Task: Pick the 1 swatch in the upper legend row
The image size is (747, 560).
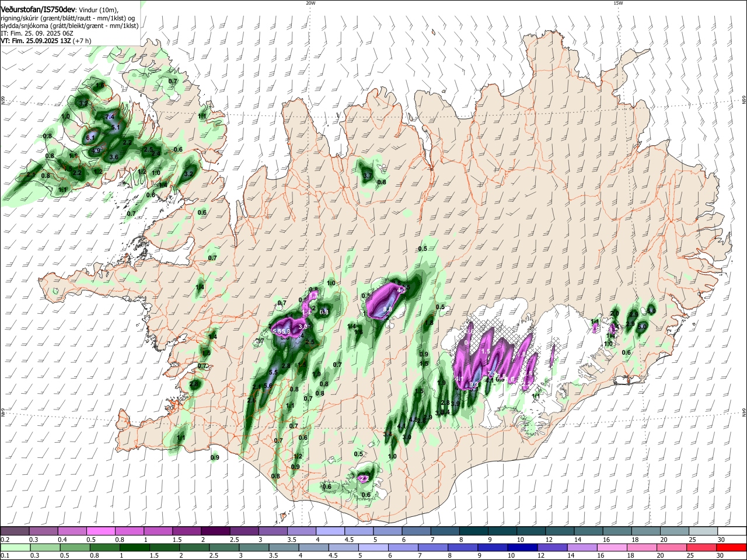Action: [158, 531]
